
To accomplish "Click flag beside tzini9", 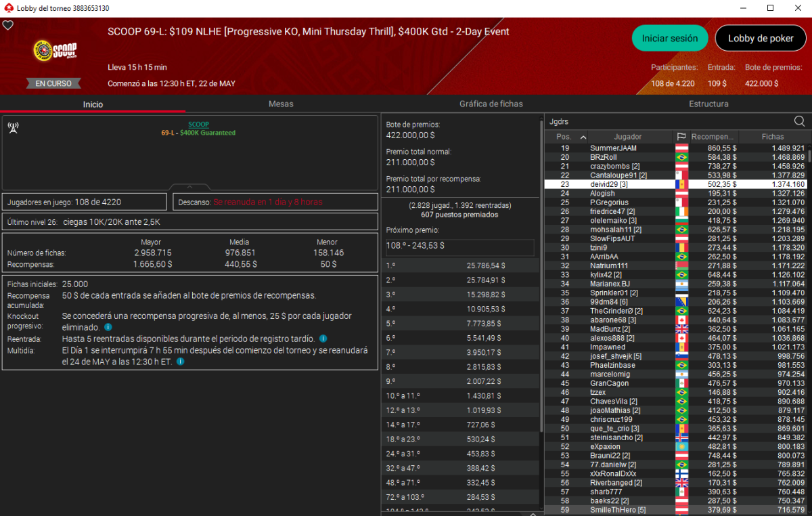I will click(681, 248).
